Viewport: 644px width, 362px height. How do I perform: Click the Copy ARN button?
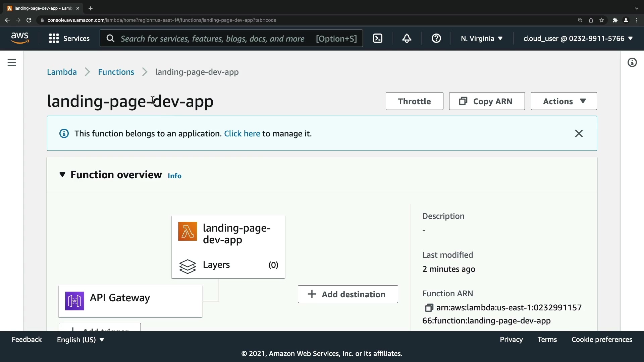(x=487, y=101)
